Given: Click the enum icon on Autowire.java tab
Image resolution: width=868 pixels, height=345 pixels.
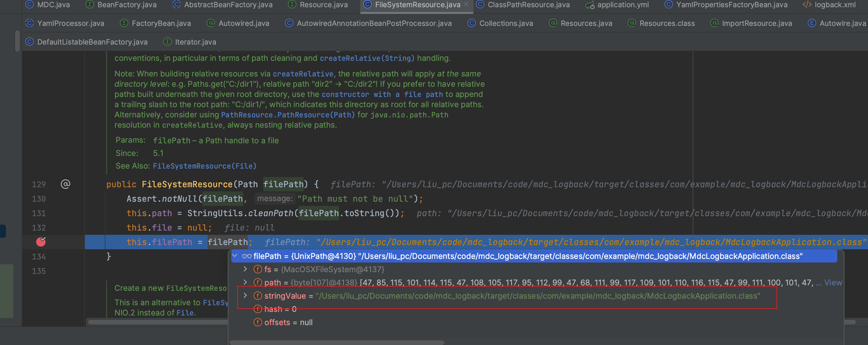Looking at the screenshot, I should point(812,23).
